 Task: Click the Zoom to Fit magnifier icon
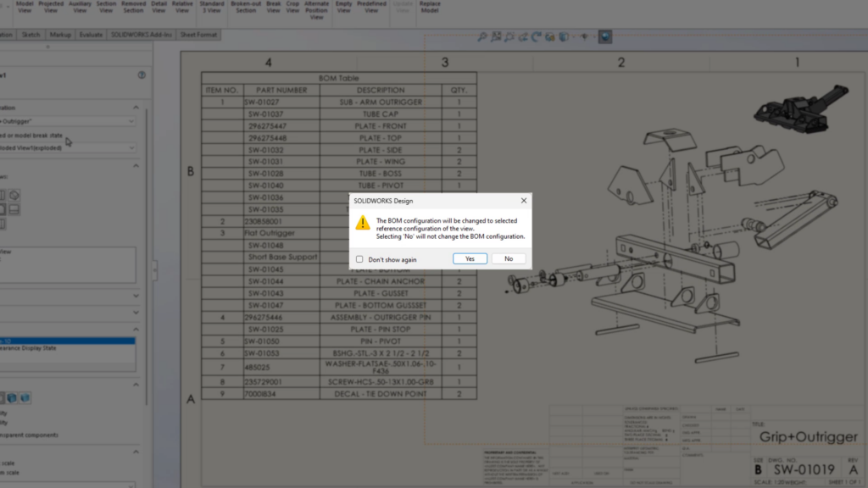[x=482, y=37]
